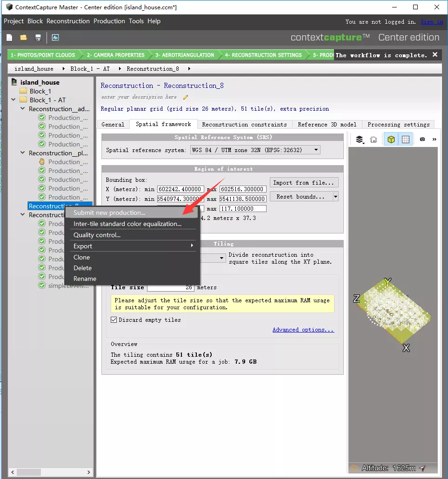Choose Delete in the context menu
448x479 pixels.
(x=132, y=268)
